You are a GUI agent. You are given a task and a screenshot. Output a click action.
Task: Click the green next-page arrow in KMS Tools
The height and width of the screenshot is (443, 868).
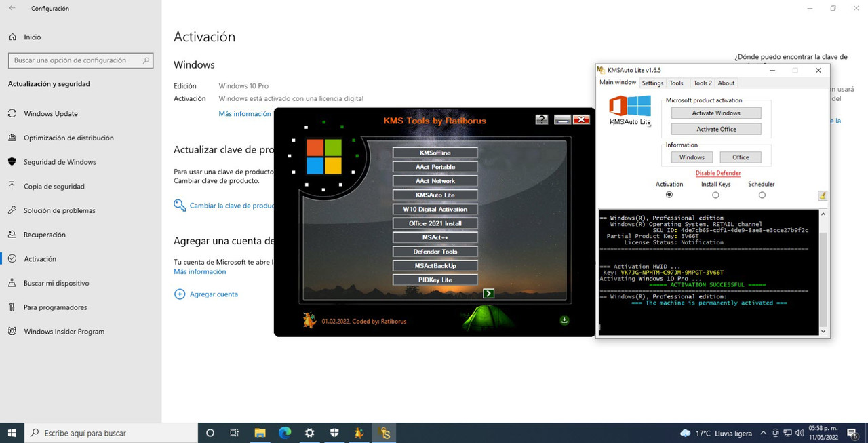point(488,293)
